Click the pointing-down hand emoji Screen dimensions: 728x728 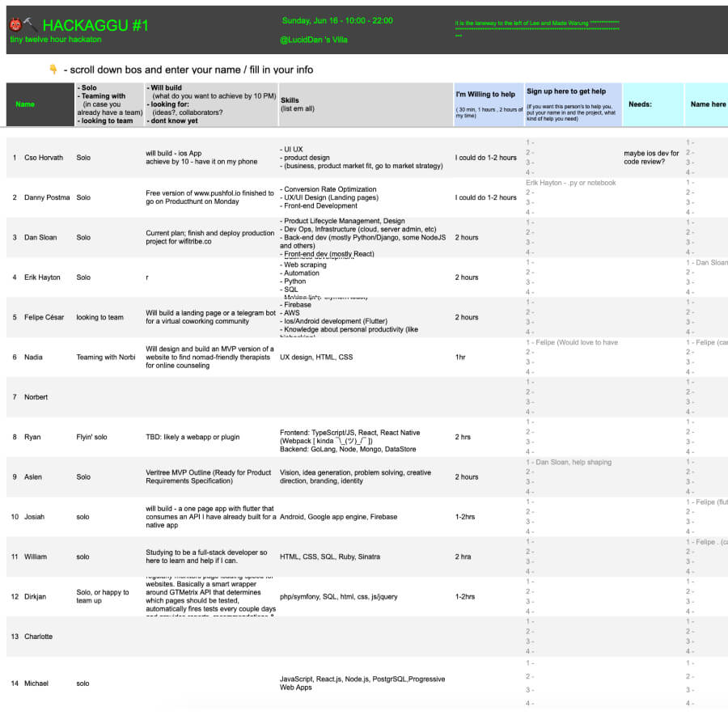click(53, 70)
